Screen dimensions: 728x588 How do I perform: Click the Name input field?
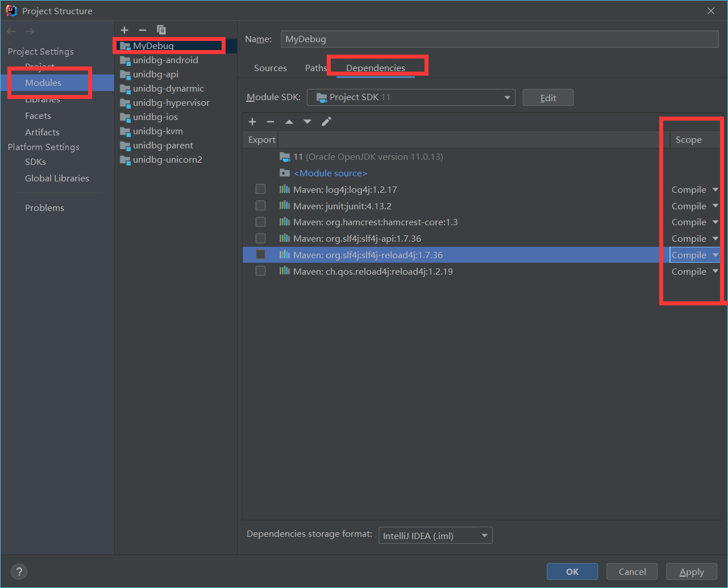500,39
